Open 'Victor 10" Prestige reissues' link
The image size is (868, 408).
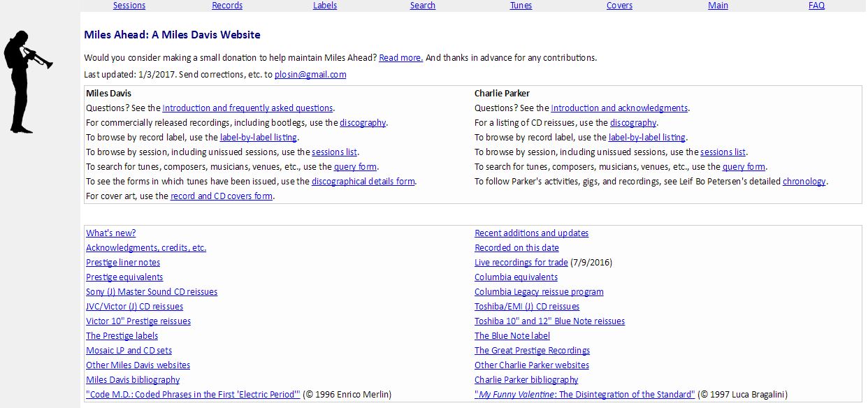[x=138, y=321]
